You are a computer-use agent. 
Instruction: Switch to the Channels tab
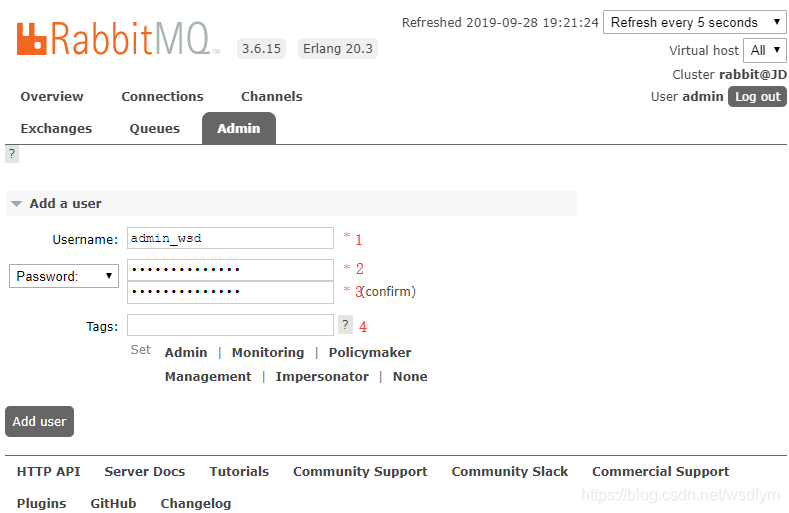click(x=272, y=96)
